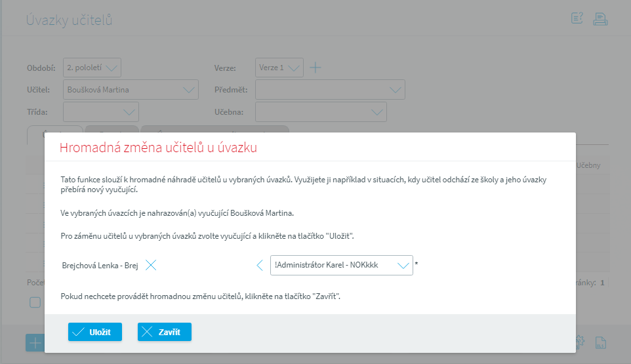Click the left arrow icon before teacher dropdown

(x=260, y=266)
